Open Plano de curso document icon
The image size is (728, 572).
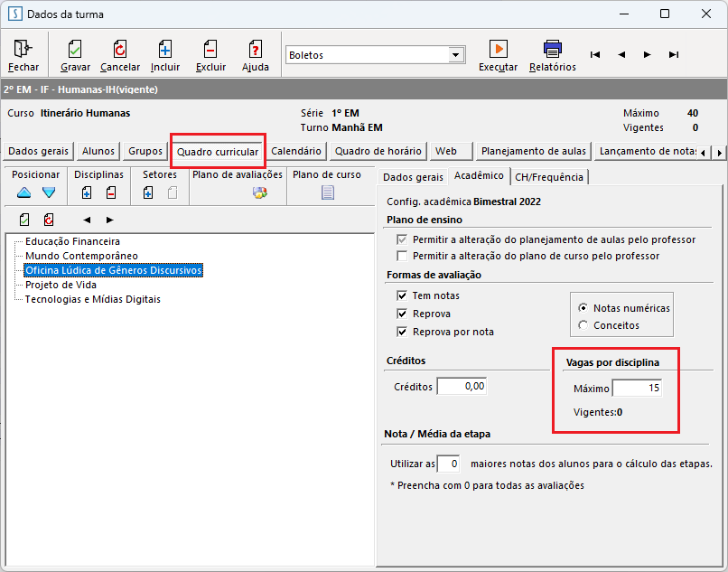click(328, 192)
